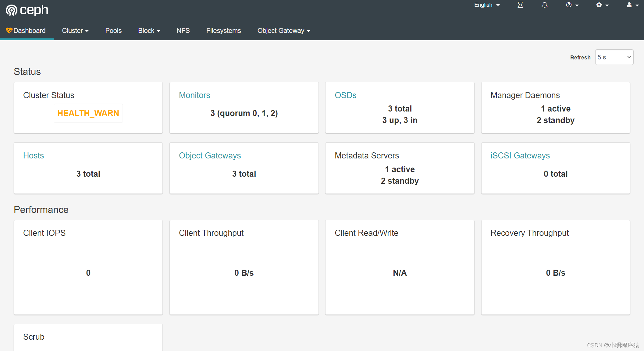This screenshot has height=351, width=644.
Task: Open the Object Gateway dropdown
Action: [x=283, y=30]
